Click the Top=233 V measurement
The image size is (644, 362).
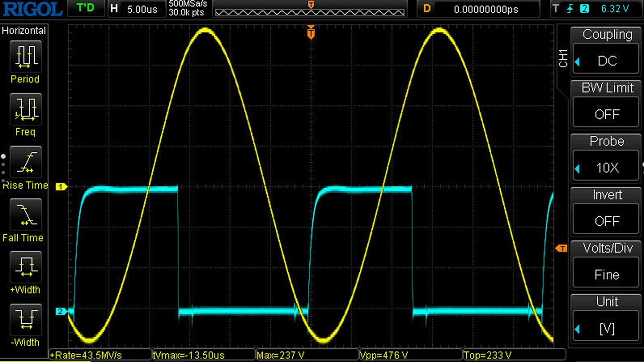(x=515, y=355)
